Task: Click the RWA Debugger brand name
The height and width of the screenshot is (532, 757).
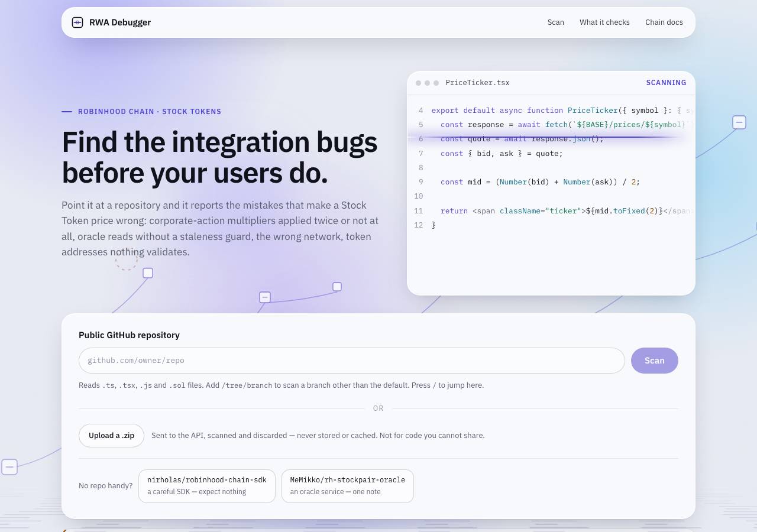Action: click(x=120, y=22)
